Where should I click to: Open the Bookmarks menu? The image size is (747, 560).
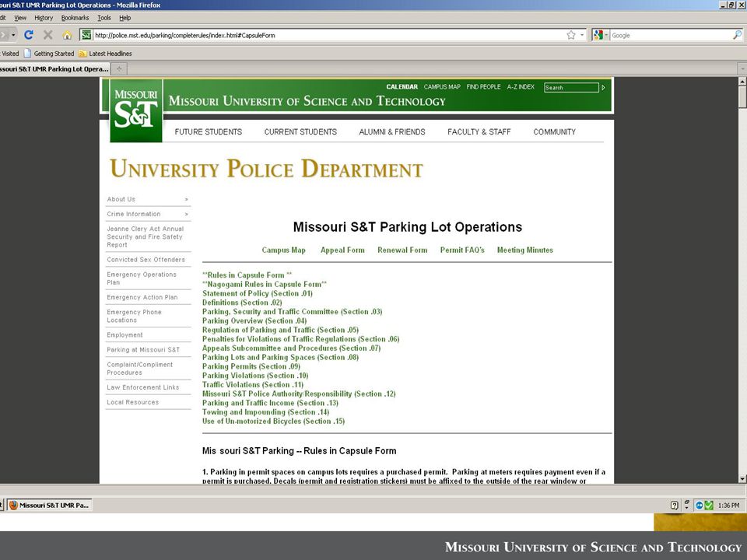[75, 18]
